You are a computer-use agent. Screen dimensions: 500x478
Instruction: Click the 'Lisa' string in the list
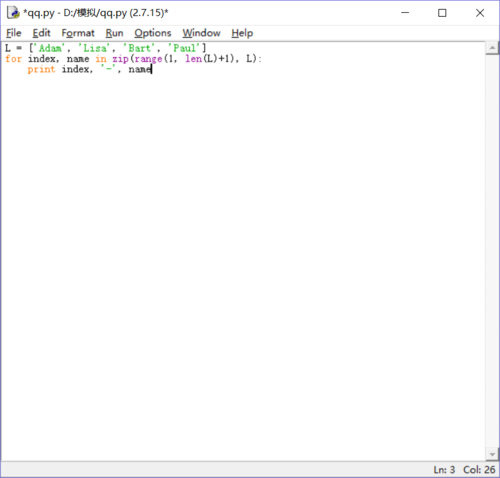point(95,48)
